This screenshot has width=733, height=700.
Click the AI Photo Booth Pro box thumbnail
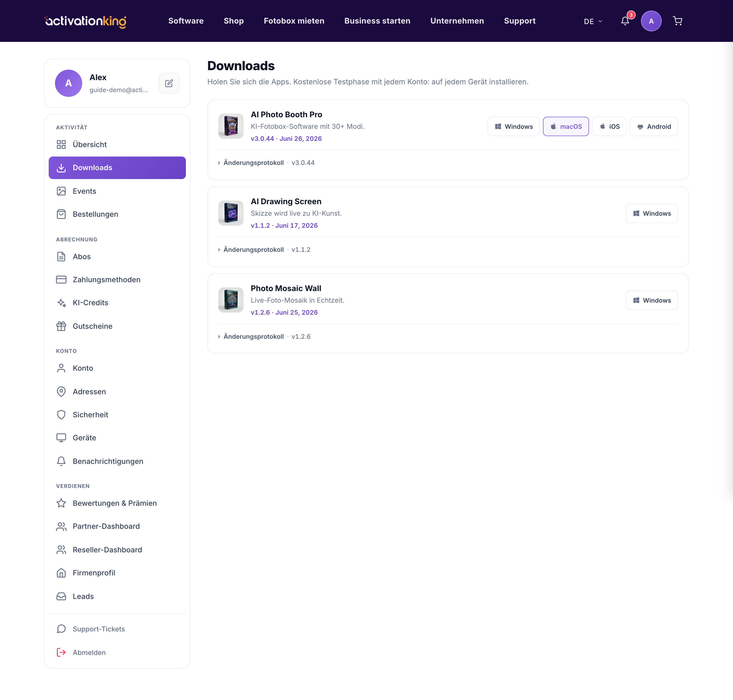231,126
